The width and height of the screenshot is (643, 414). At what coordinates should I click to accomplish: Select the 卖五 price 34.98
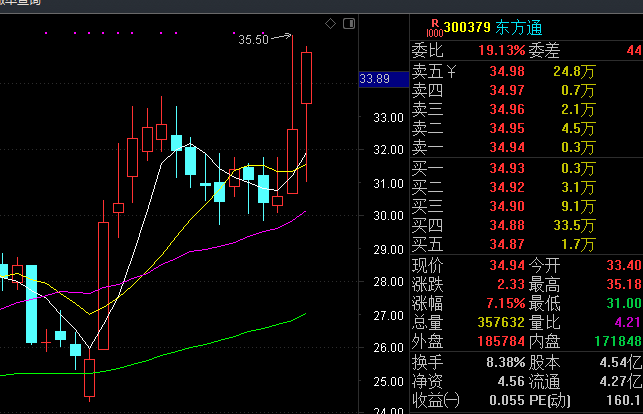[507, 71]
